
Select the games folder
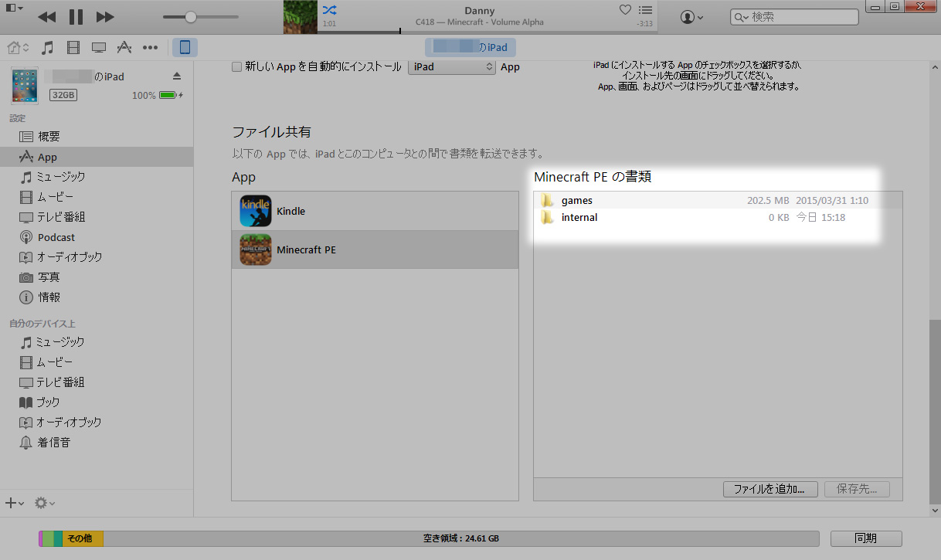(x=718, y=200)
